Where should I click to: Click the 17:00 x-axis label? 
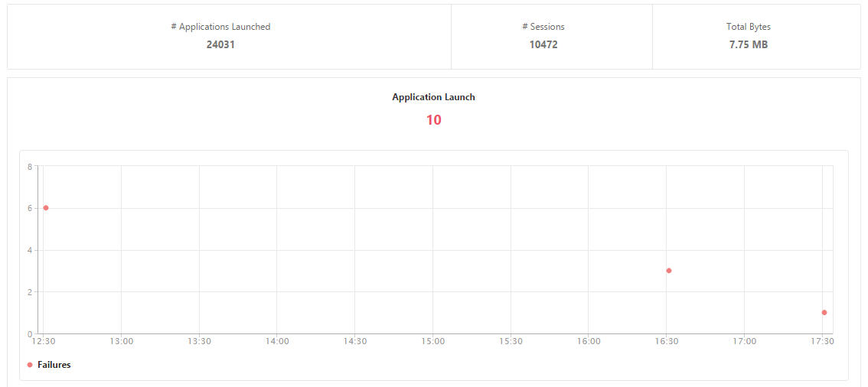[744, 342]
